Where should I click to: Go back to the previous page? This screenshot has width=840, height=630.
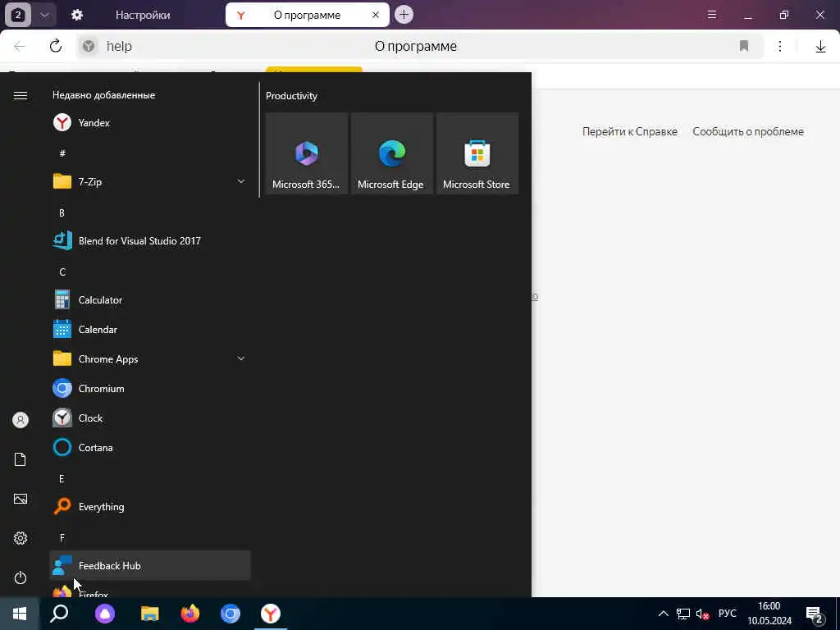[x=20, y=46]
